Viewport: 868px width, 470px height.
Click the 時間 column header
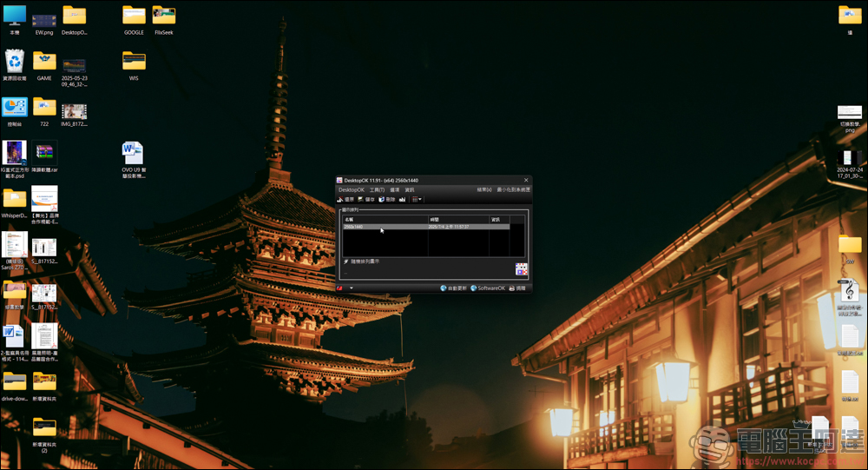(458, 220)
